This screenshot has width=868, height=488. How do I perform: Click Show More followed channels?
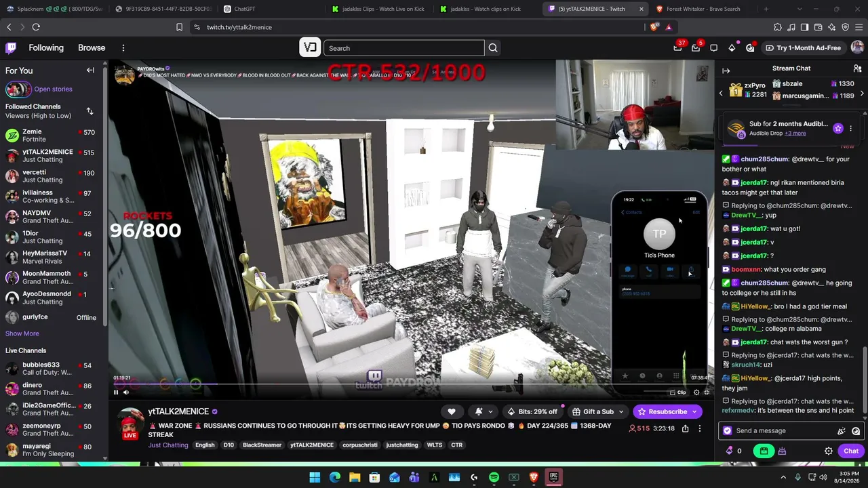click(x=22, y=333)
